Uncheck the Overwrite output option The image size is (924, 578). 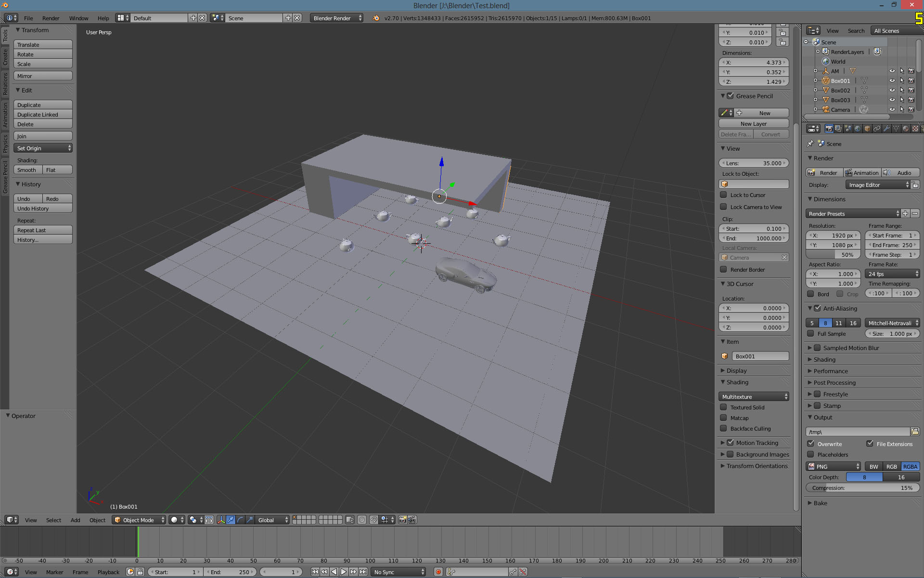point(811,444)
